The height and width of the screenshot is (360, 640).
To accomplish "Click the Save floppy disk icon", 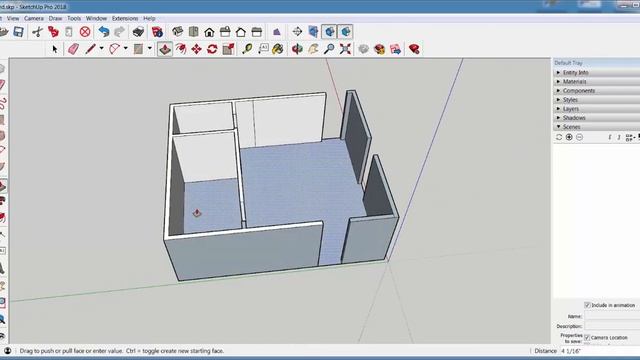I will click(18, 32).
